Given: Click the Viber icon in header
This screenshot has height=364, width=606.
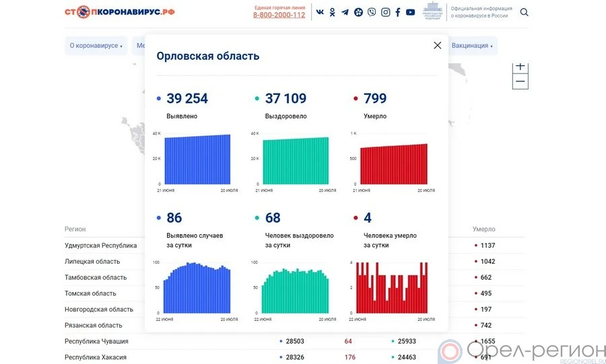Looking at the screenshot, I should (372, 12).
